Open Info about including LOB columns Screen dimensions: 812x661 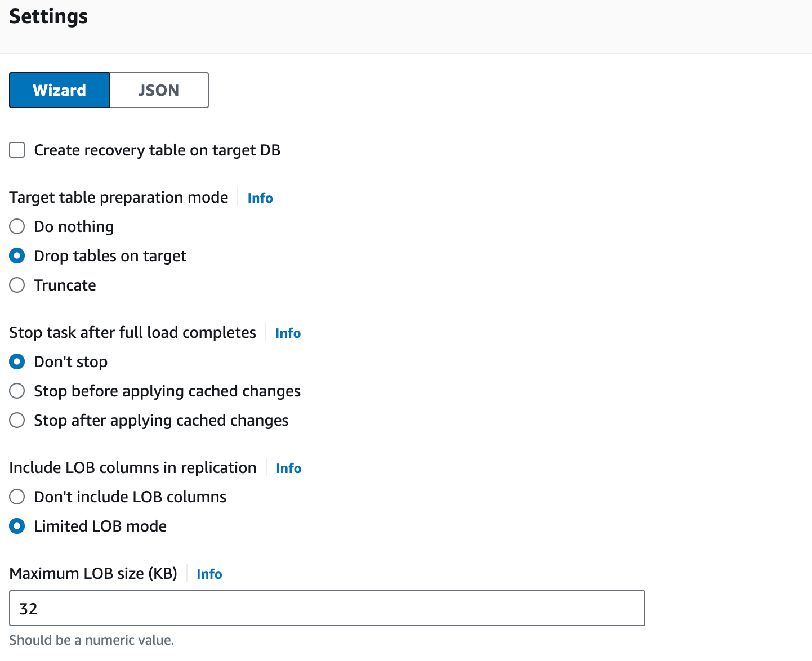coord(288,468)
